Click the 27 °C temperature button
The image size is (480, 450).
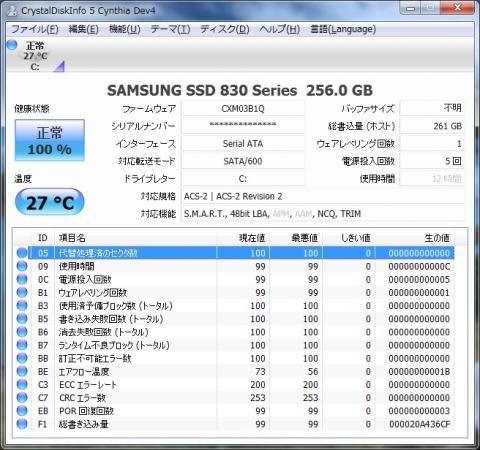(50, 202)
